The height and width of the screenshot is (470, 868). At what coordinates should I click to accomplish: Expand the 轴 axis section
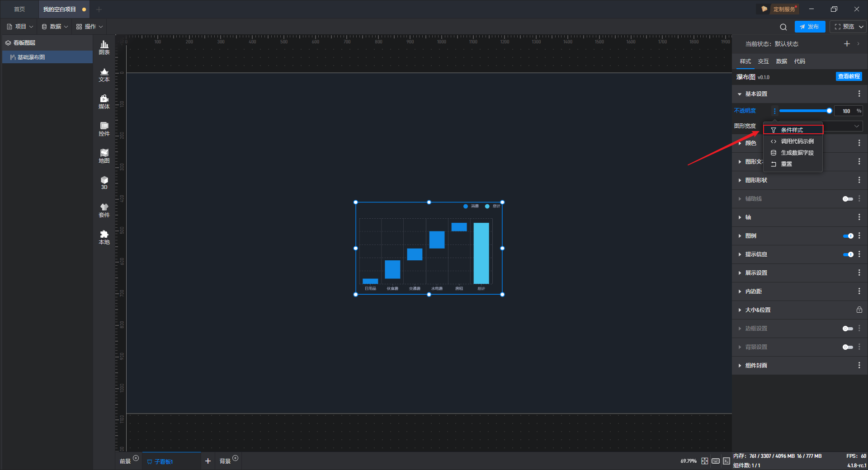(740, 217)
